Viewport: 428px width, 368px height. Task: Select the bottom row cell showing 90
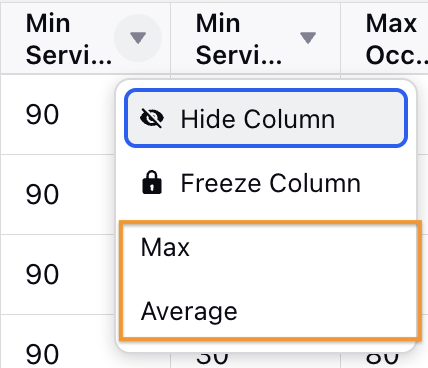pyautogui.click(x=42, y=354)
